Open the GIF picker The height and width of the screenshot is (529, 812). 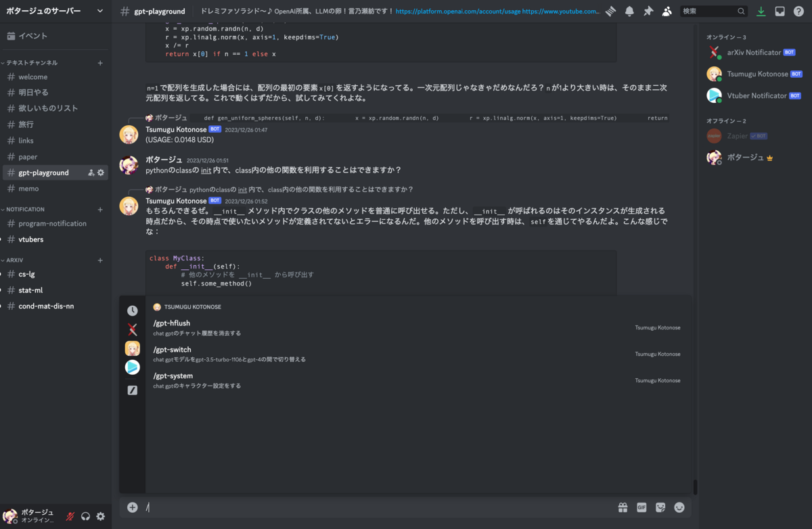(x=641, y=507)
